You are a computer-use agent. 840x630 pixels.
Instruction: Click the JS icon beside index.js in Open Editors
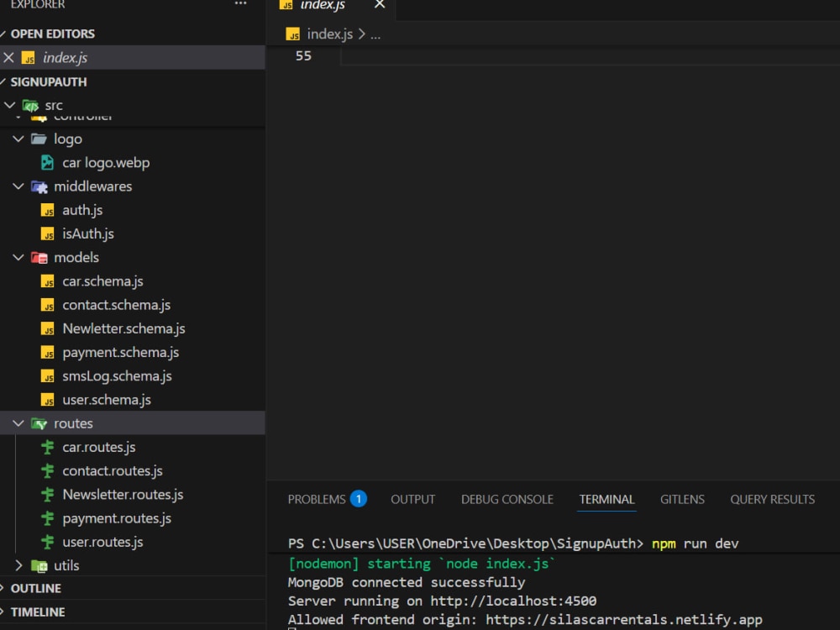pos(29,58)
